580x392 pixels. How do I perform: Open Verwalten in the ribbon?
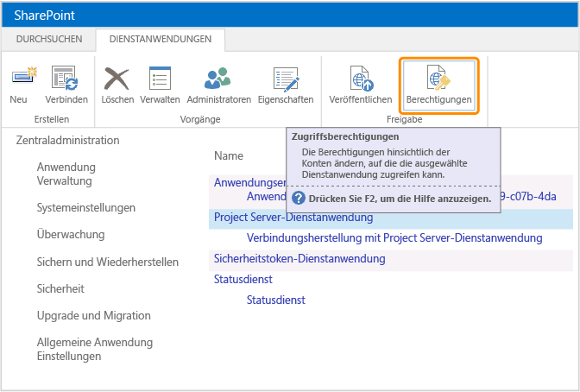160,85
